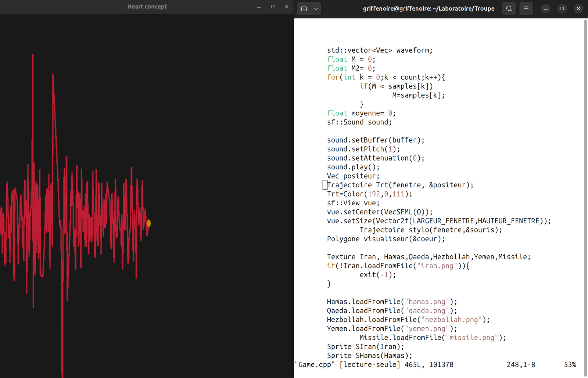Close the terminal window
The image size is (588, 378).
[x=578, y=9]
